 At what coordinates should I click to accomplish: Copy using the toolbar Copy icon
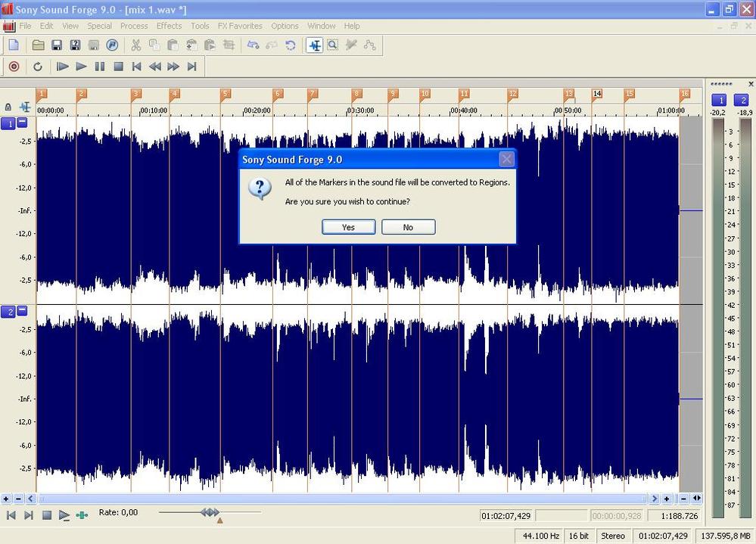154,45
